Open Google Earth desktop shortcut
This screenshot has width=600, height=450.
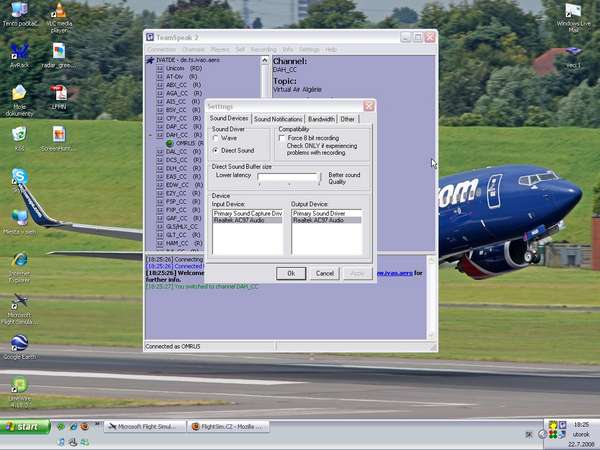(x=20, y=343)
